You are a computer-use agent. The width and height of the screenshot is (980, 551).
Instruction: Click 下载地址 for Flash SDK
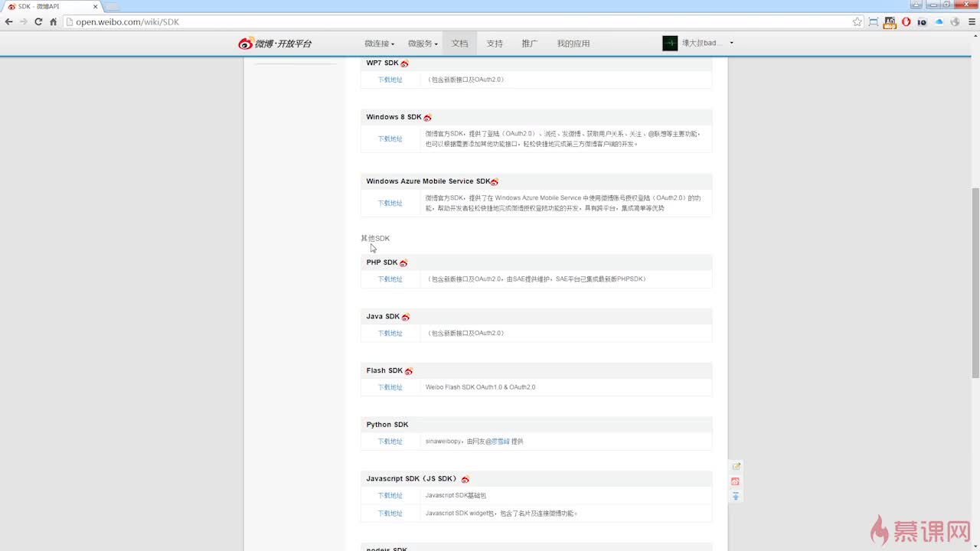pos(390,387)
